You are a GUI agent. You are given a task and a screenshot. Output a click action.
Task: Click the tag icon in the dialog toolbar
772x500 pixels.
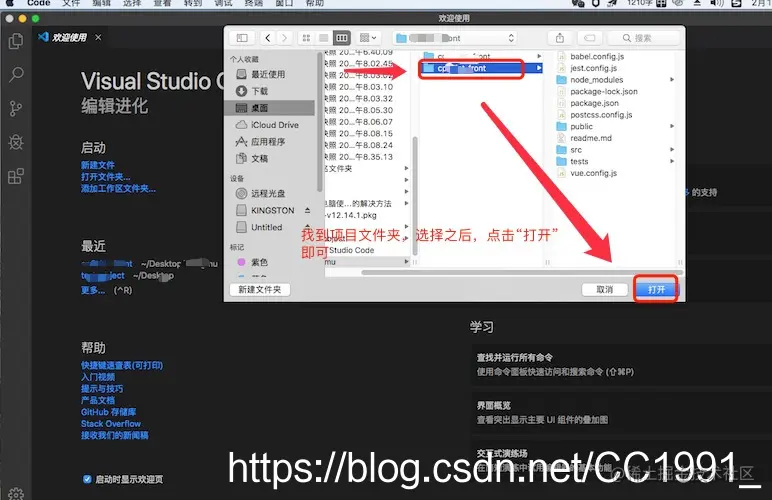[589, 38]
